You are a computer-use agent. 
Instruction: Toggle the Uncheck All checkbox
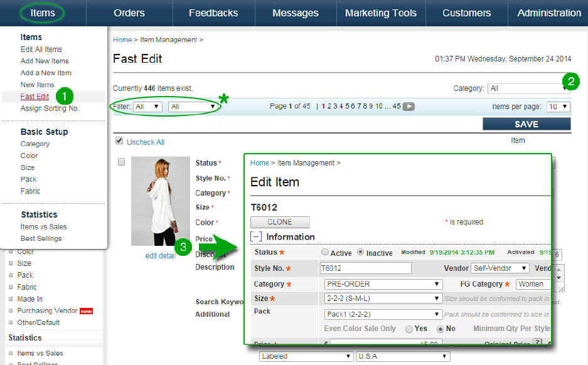click(119, 140)
